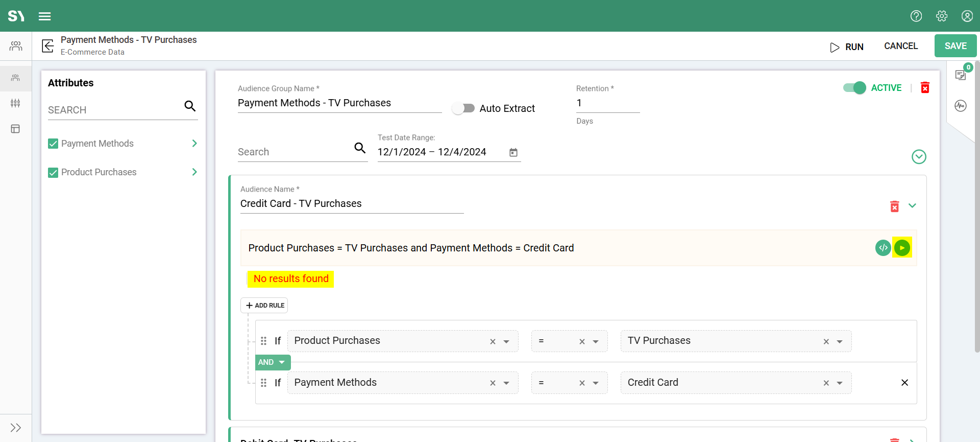Click the green play icon in rule summary

pos(902,248)
